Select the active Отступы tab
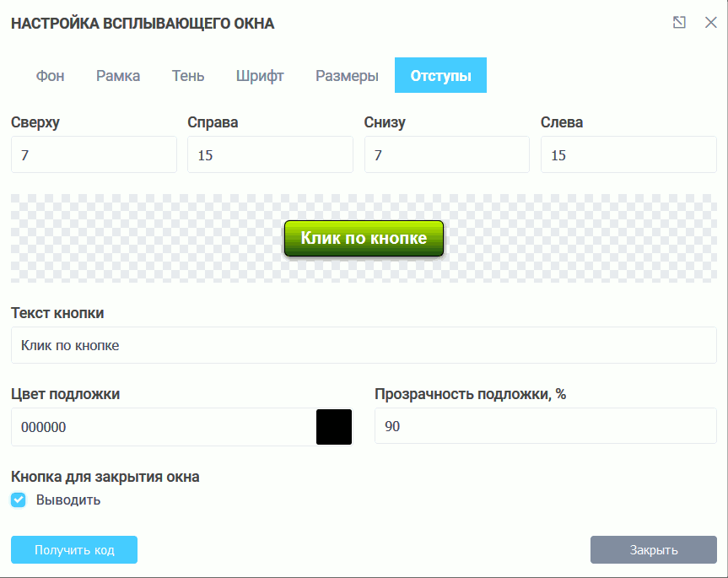The height and width of the screenshot is (578, 728). point(439,75)
